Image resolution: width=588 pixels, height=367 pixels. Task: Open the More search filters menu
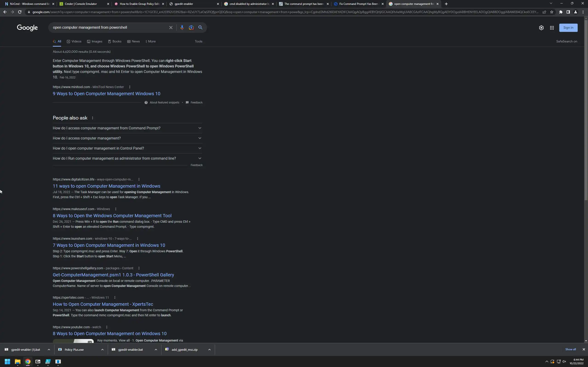151,41
